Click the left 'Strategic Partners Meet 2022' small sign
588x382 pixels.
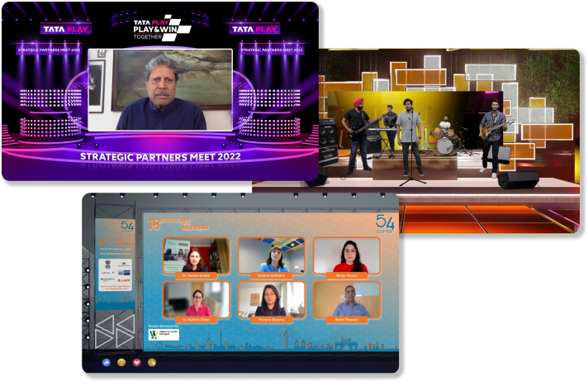[x=50, y=50]
